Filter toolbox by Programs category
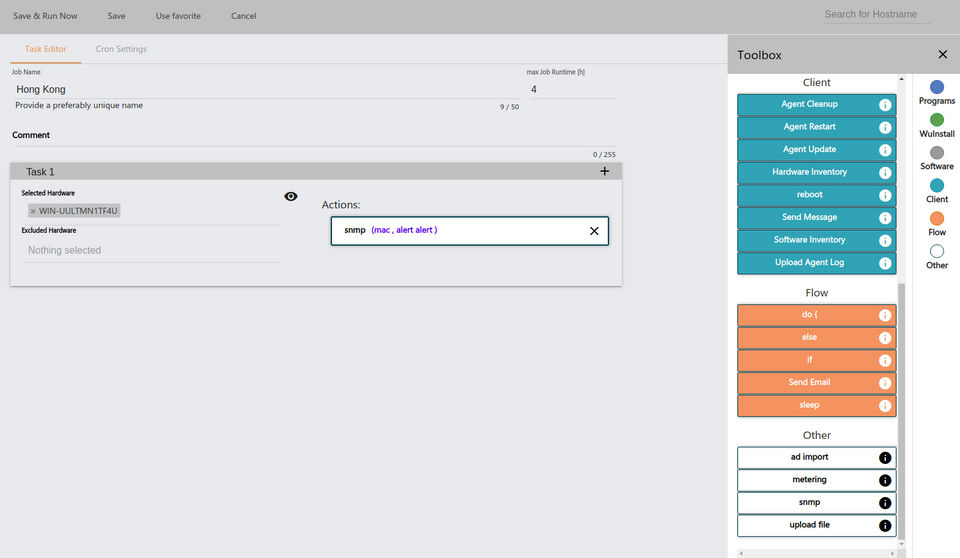This screenshot has height=558, width=960. point(937,92)
